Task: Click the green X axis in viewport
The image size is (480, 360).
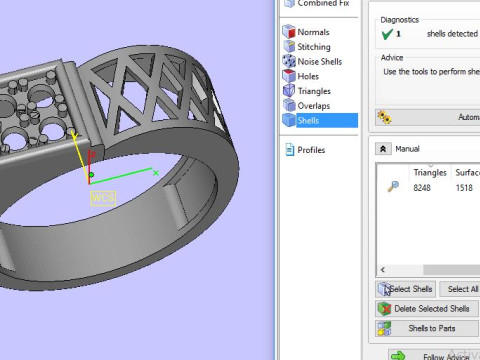Action: tap(121, 176)
